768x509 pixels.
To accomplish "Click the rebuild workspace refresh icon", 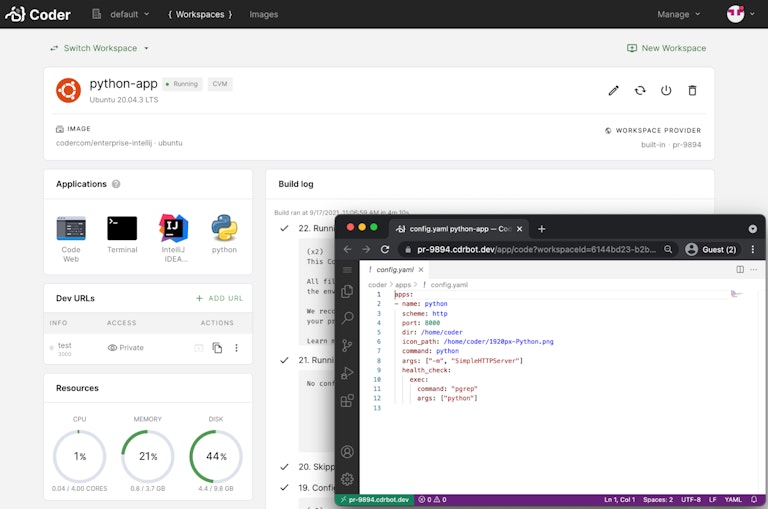I will [x=640, y=91].
